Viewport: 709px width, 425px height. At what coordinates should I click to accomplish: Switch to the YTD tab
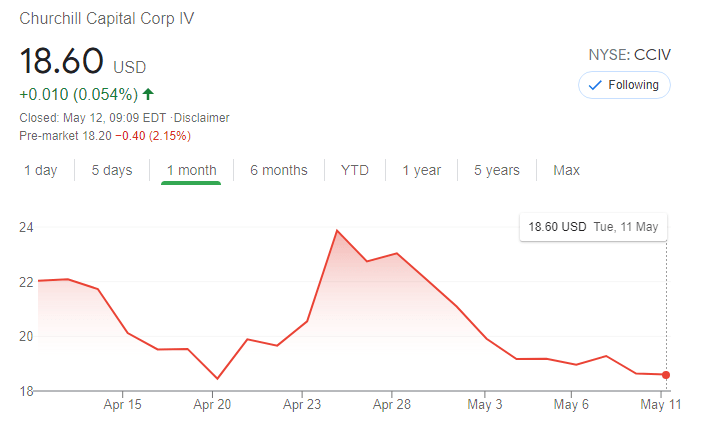(355, 170)
